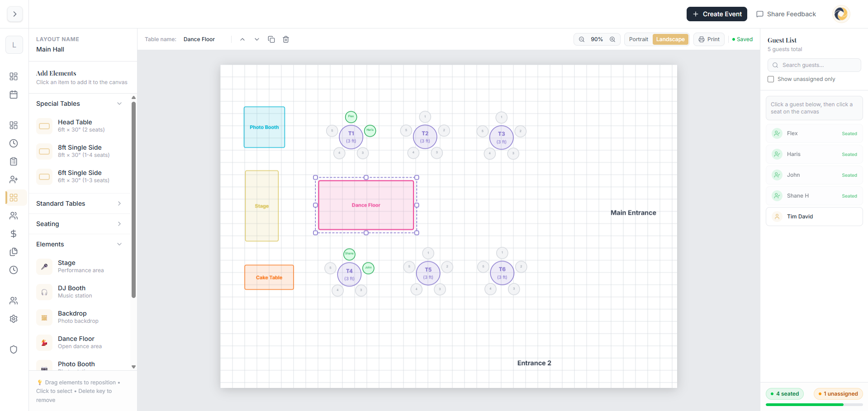Image resolution: width=868 pixels, height=411 pixels.
Task: Enable the Show unassigned only checkbox
Action: pyautogui.click(x=771, y=79)
